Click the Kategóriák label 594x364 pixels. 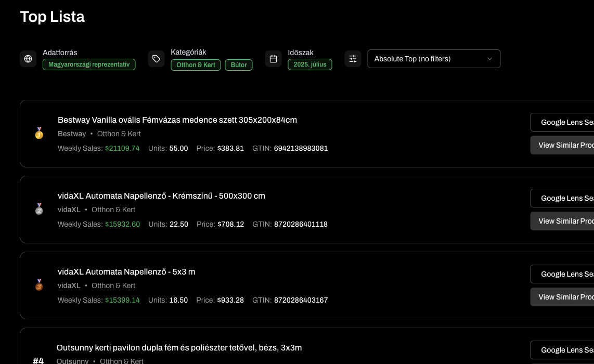pos(188,53)
